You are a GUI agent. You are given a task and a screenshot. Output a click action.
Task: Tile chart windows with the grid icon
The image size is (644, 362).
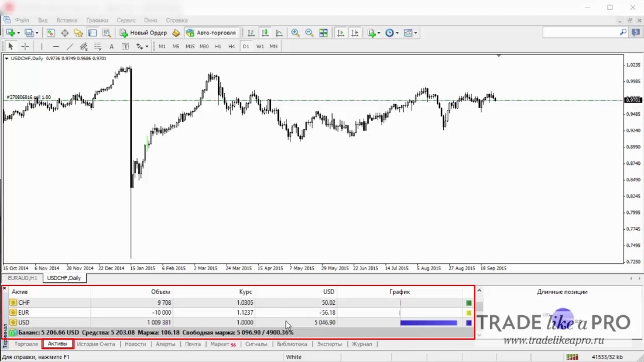tap(323, 33)
